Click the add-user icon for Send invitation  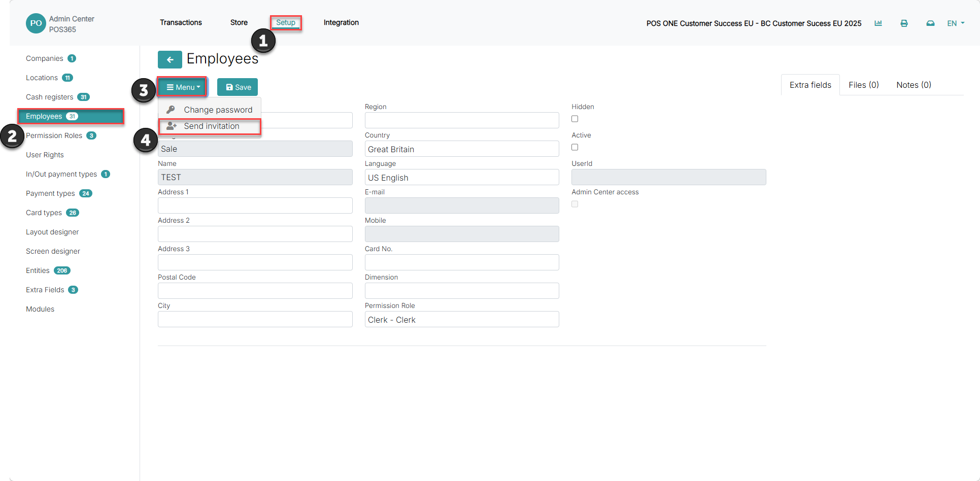(x=172, y=126)
